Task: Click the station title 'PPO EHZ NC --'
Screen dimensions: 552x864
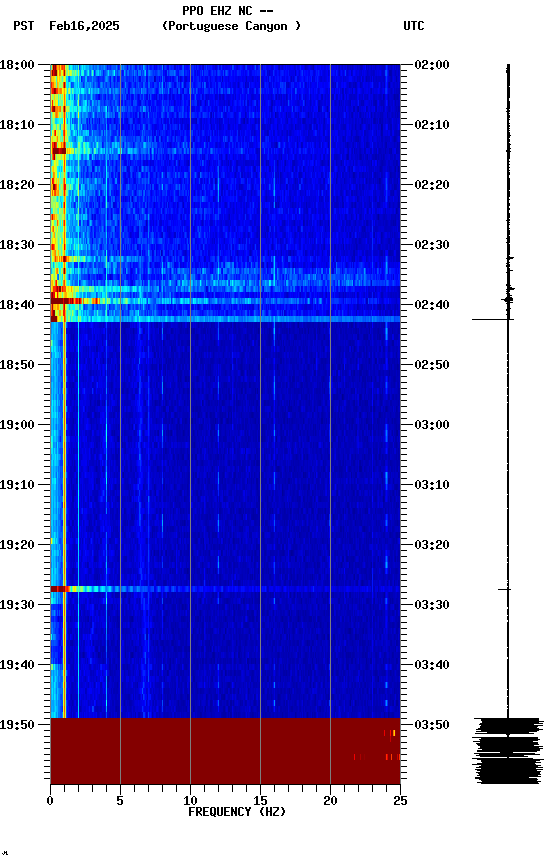Action: (228, 11)
